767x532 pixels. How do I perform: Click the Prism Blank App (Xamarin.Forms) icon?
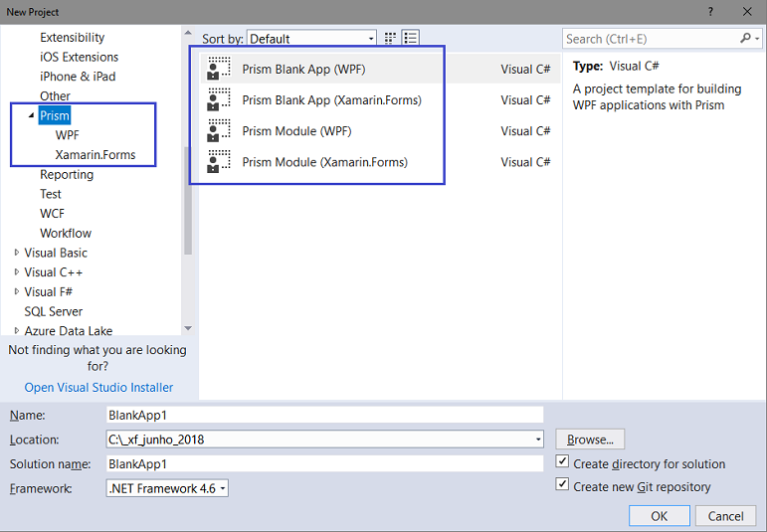(219, 99)
